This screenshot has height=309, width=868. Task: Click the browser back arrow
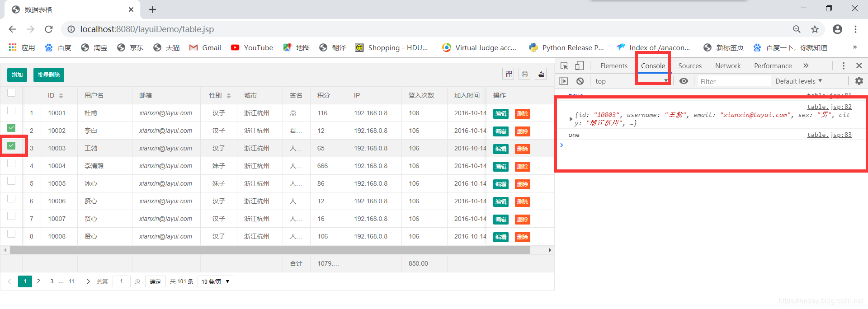click(x=12, y=29)
